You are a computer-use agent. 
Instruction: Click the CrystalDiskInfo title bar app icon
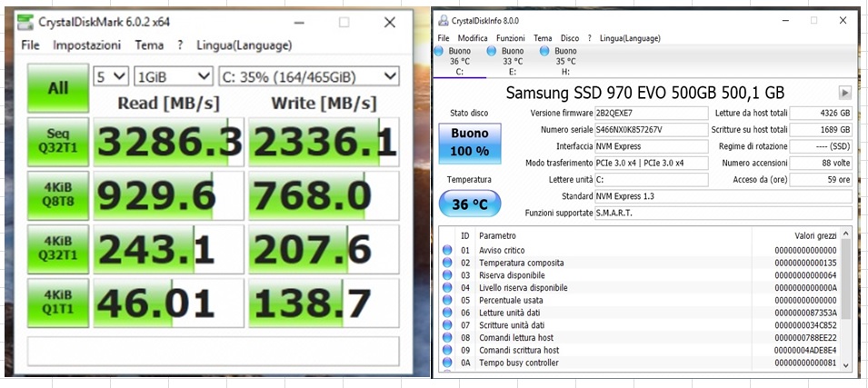pyautogui.click(x=444, y=21)
